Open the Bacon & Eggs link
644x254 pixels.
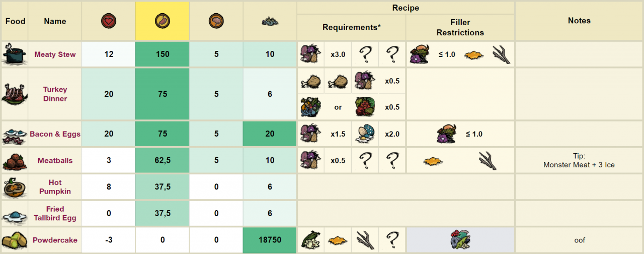[x=55, y=134]
